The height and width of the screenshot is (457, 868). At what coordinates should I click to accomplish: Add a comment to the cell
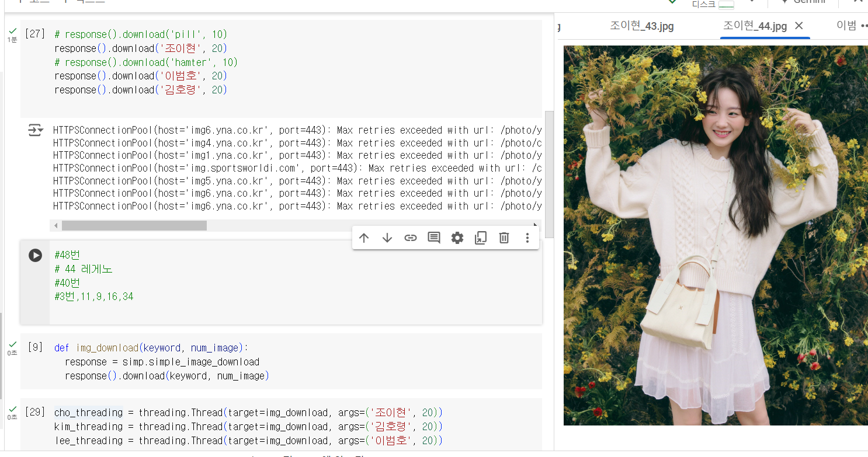point(434,238)
